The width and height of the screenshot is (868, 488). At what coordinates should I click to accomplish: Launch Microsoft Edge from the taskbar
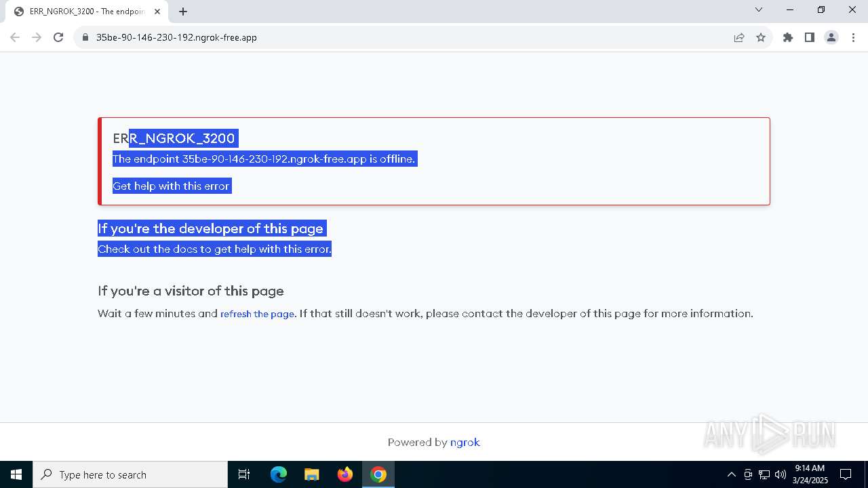pos(279,474)
